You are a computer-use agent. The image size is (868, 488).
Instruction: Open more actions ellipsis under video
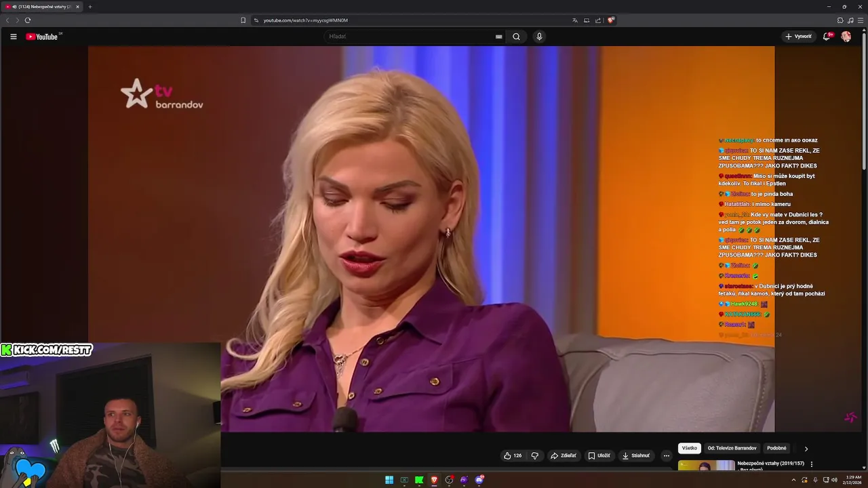click(x=666, y=455)
